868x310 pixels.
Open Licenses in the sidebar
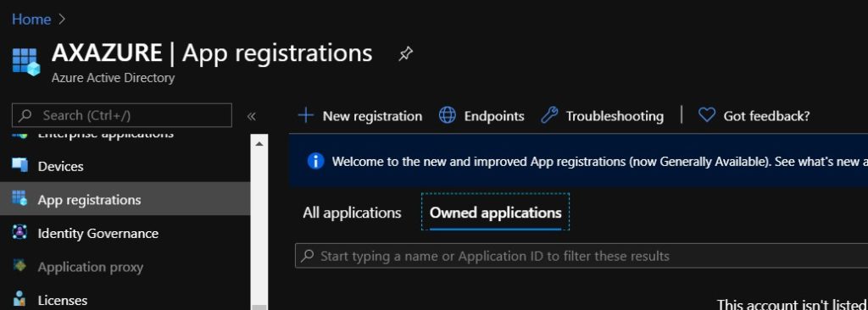63,301
